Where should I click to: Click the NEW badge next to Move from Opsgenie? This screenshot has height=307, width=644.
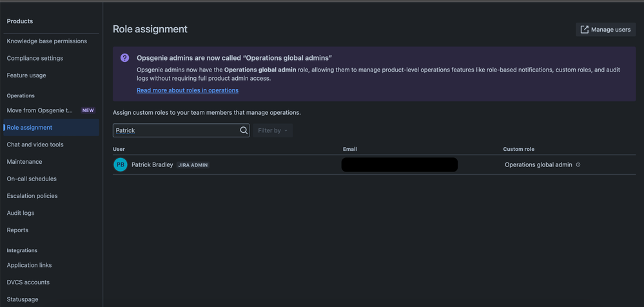(x=88, y=110)
